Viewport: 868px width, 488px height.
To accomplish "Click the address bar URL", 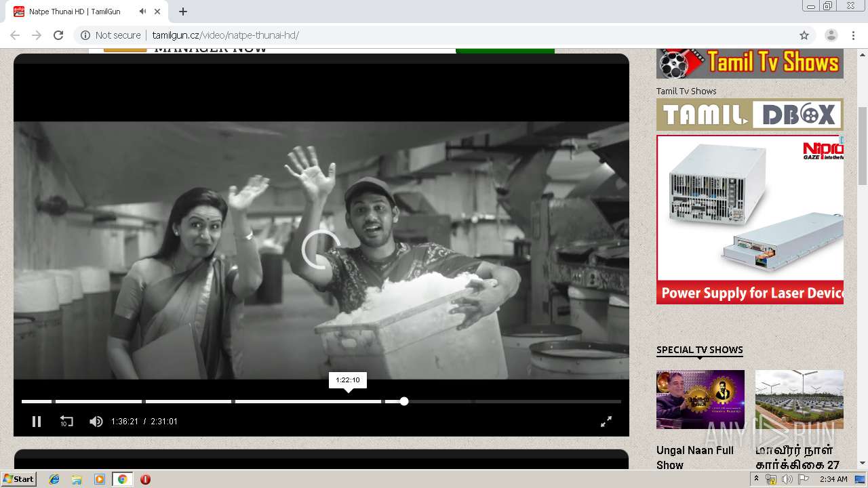I will pyautogui.click(x=226, y=35).
